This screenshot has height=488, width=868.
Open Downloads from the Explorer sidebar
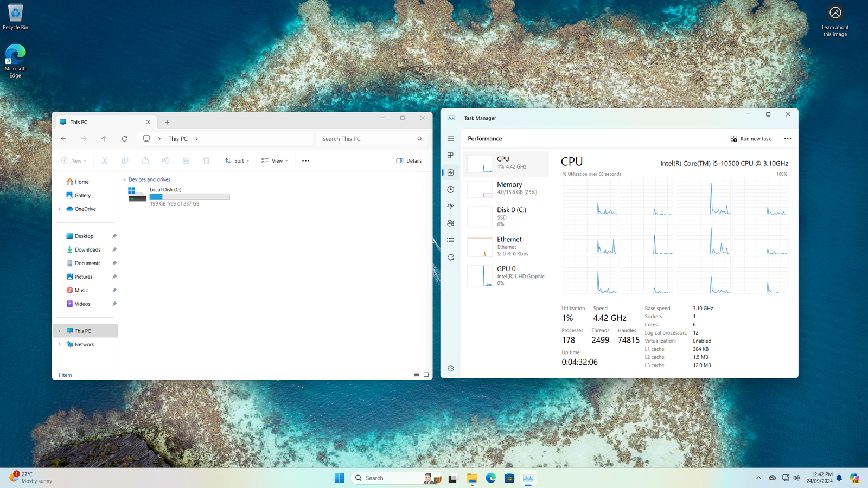(x=87, y=250)
